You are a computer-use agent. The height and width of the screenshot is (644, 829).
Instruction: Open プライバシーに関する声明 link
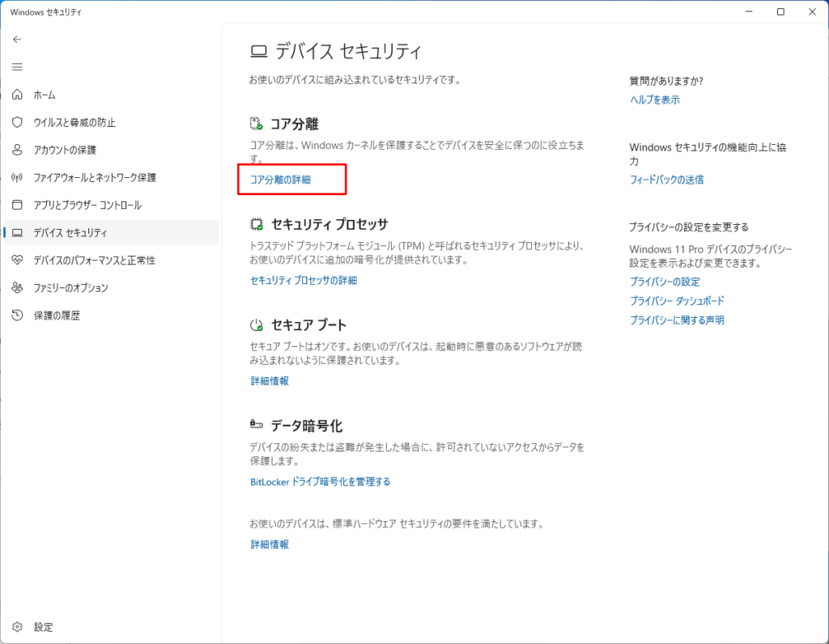(x=677, y=320)
